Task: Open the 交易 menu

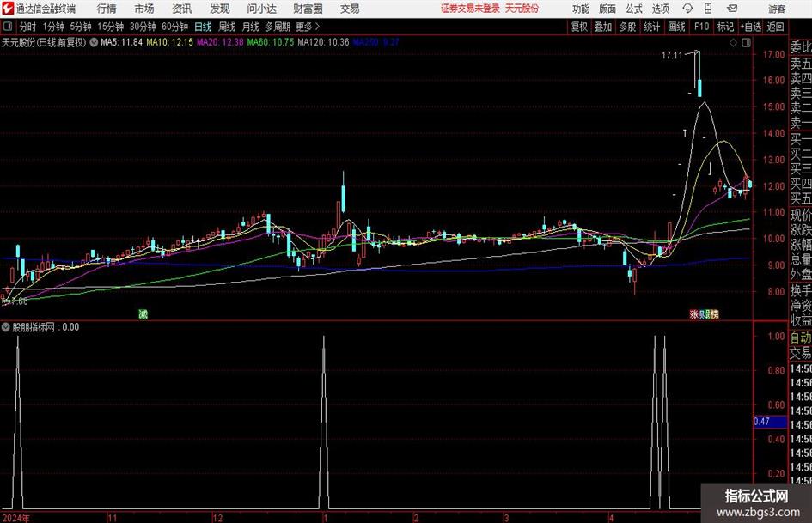Action: [x=350, y=9]
